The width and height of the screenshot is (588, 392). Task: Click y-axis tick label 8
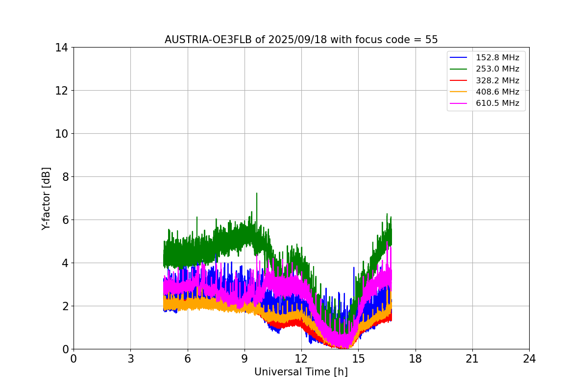(x=64, y=177)
